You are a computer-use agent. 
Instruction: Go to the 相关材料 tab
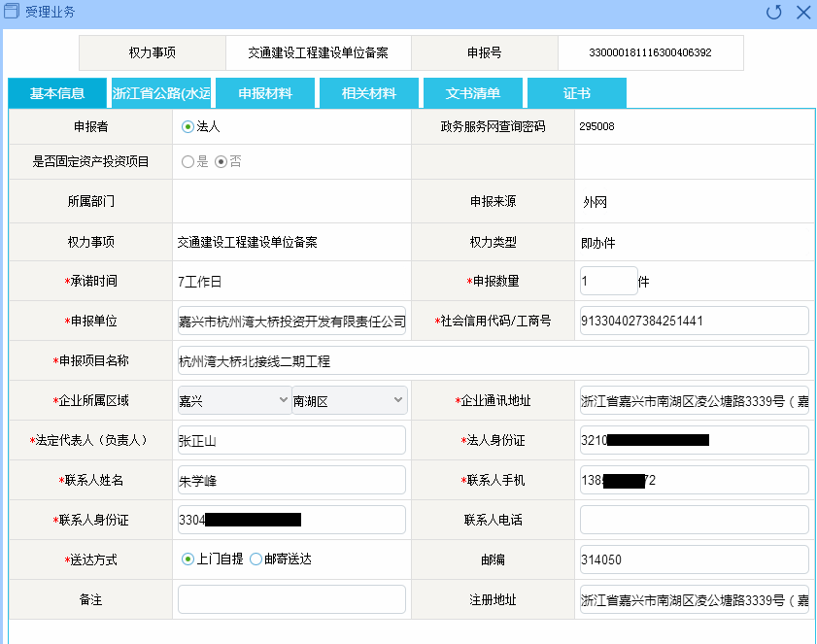pyautogui.click(x=369, y=93)
